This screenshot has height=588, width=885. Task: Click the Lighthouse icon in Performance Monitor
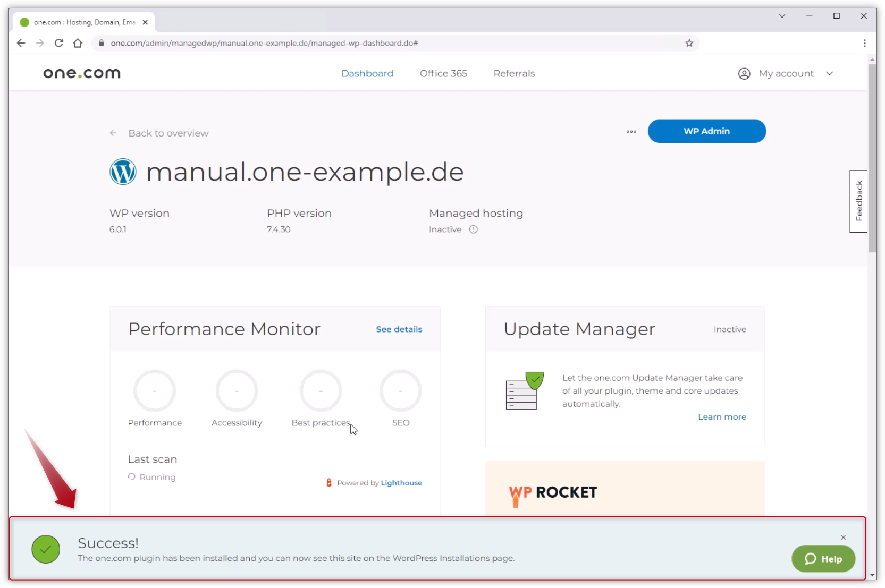(x=330, y=482)
